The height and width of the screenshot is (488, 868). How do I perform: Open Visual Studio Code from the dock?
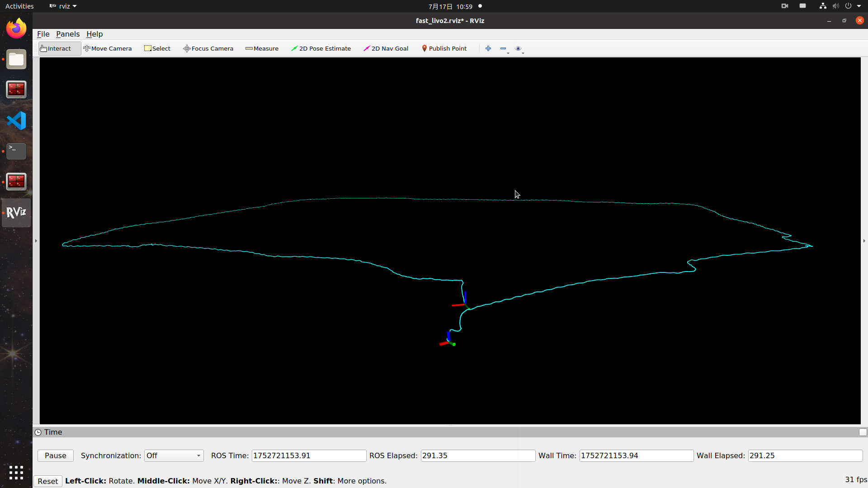tap(16, 121)
